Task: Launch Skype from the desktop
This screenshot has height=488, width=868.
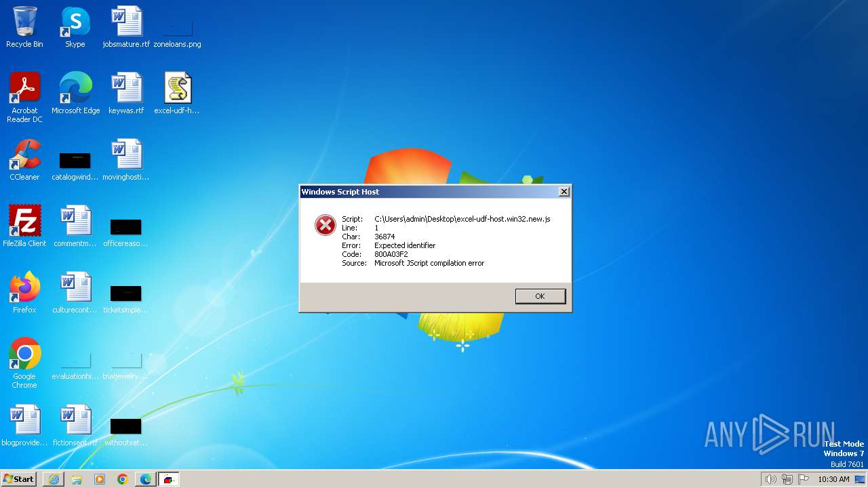Action: click(x=75, y=27)
